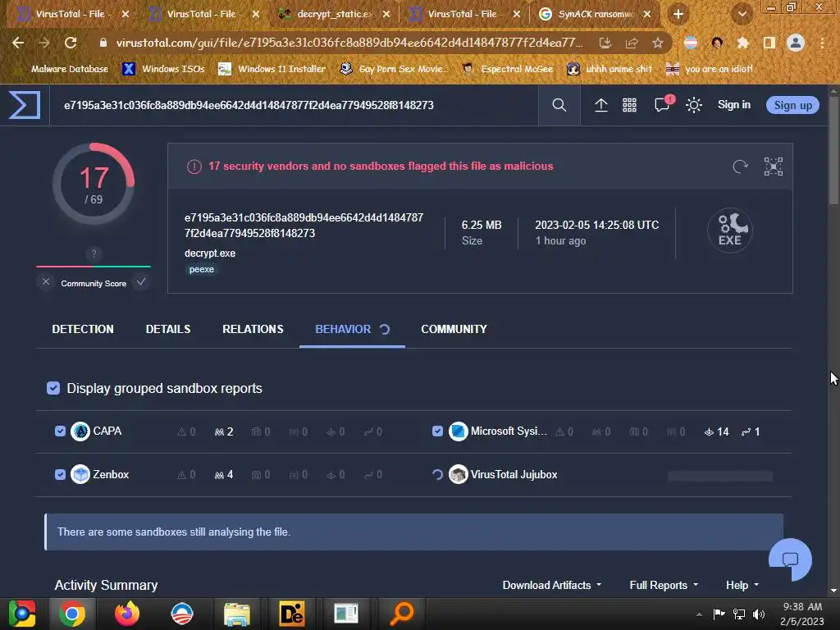The width and height of the screenshot is (840, 630).
Task: Click the Sign in link
Action: (x=734, y=105)
